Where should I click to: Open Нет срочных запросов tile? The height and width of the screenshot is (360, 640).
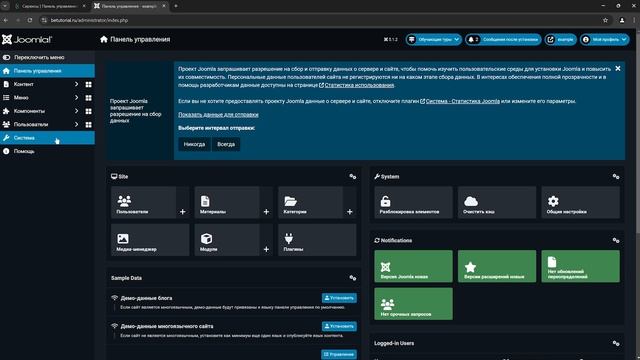413,304
